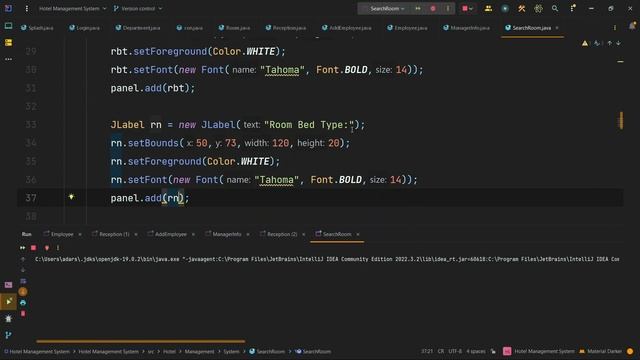Switch to Login.java tab
Screen dimensions: 640x360
click(x=84, y=28)
